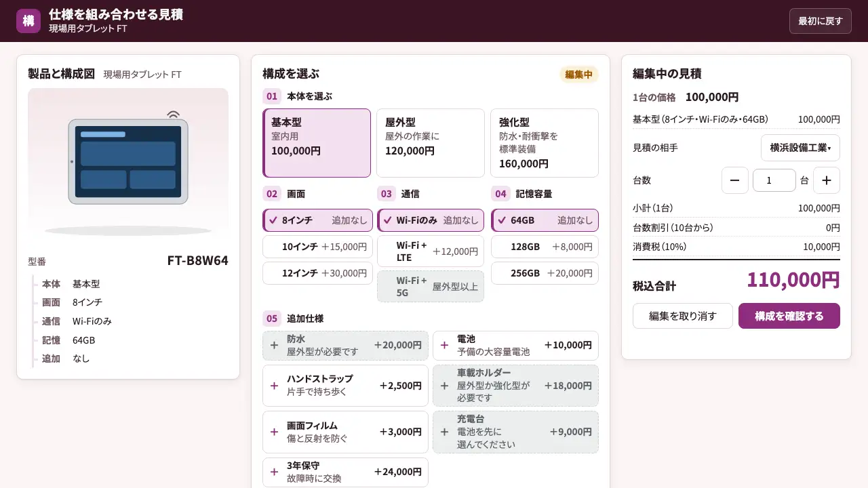Image resolution: width=868 pixels, height=488 pixels.
Task: Increase unit count with plus button
Action: pos(827,180)
